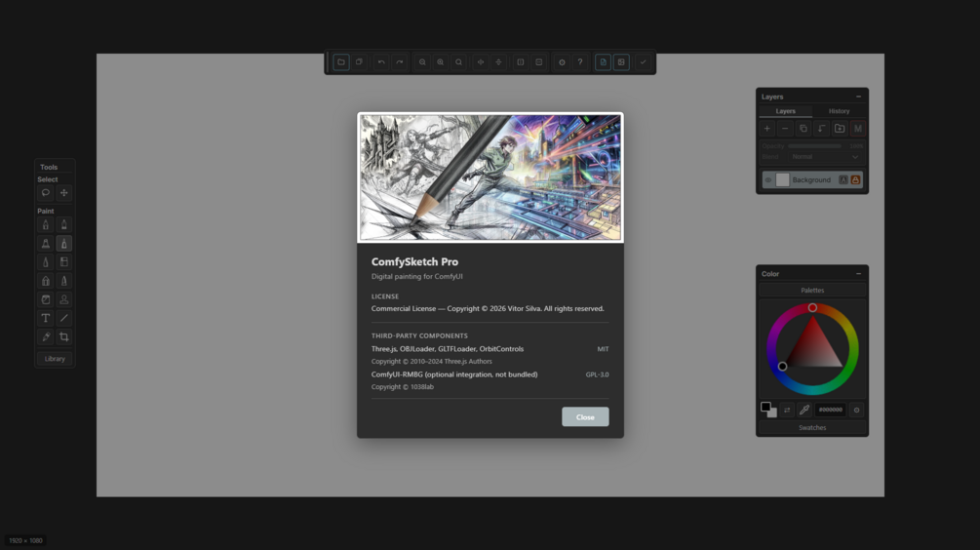Select the eraser block tool
This screenshot has height=550, width=980.
[x=63, y=262]
